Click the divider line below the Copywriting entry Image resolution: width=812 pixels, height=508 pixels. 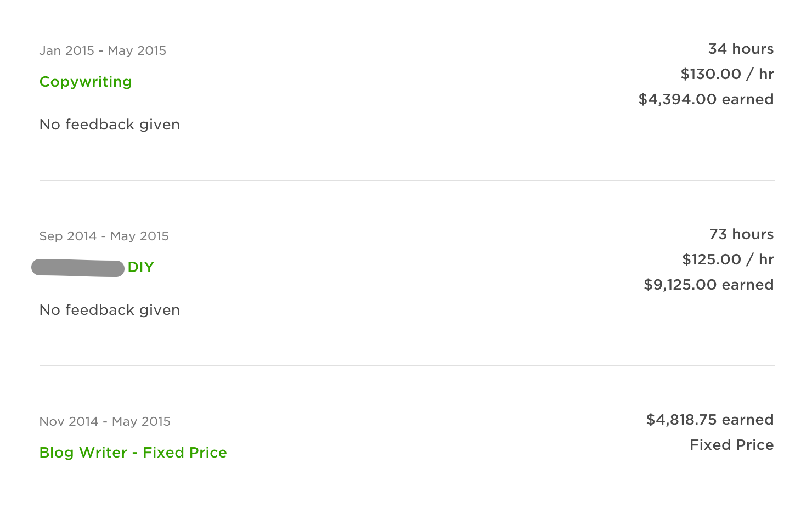click(407, 180)
